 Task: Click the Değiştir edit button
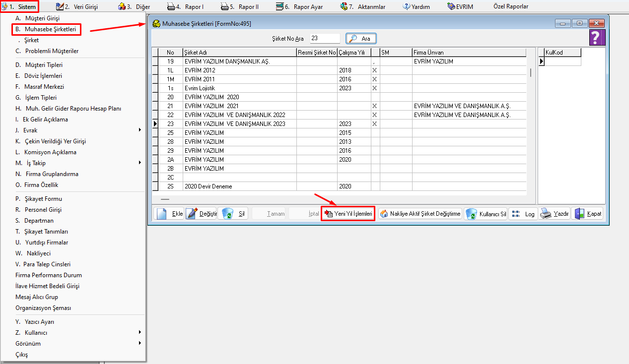point(201,214)
